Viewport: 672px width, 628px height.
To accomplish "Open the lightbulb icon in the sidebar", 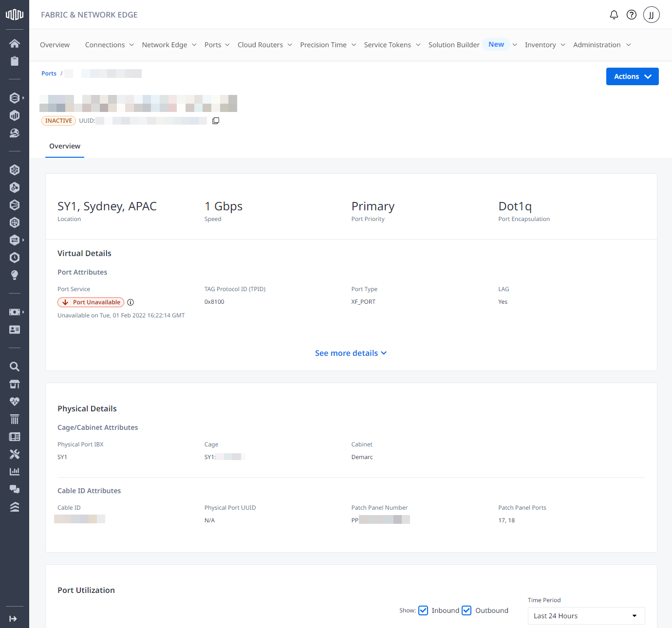I will (15, 275).
